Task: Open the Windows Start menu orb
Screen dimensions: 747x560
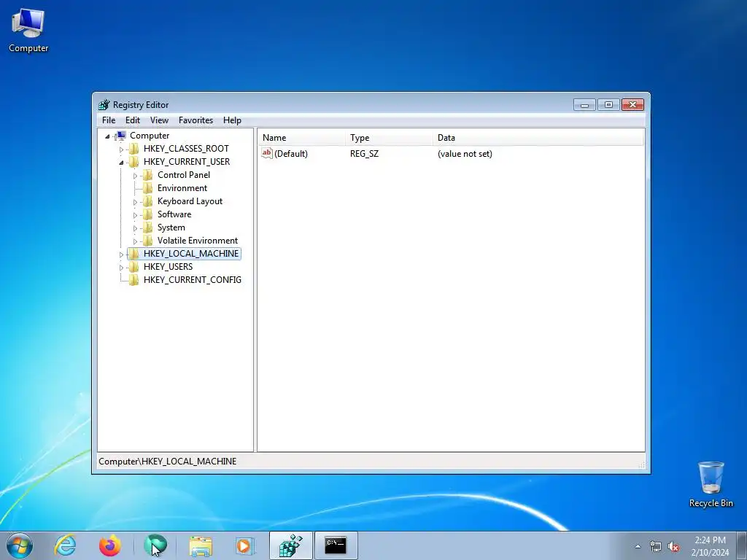Action: tap(20, 545)
